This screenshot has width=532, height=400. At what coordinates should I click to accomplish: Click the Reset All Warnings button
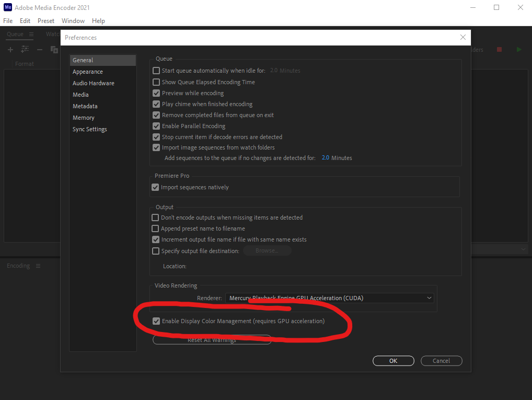pos(212,339)
